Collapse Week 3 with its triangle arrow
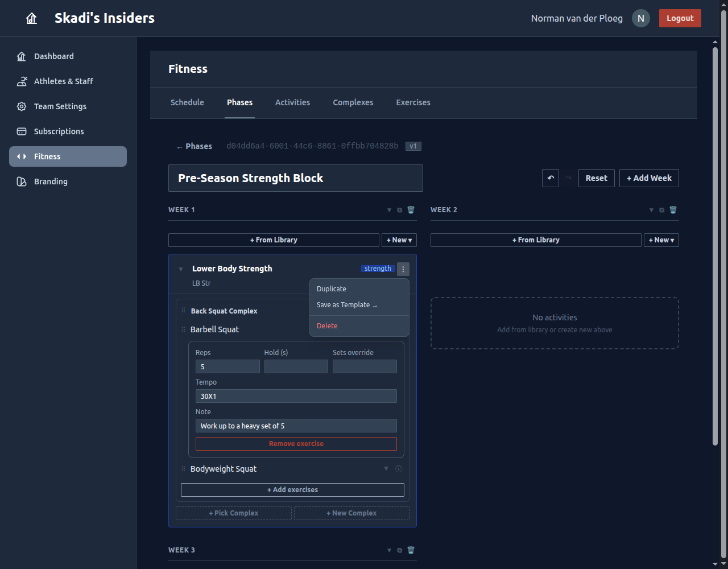Image resolution: width=728 pixels, height=569 pixels. (390, 550)
